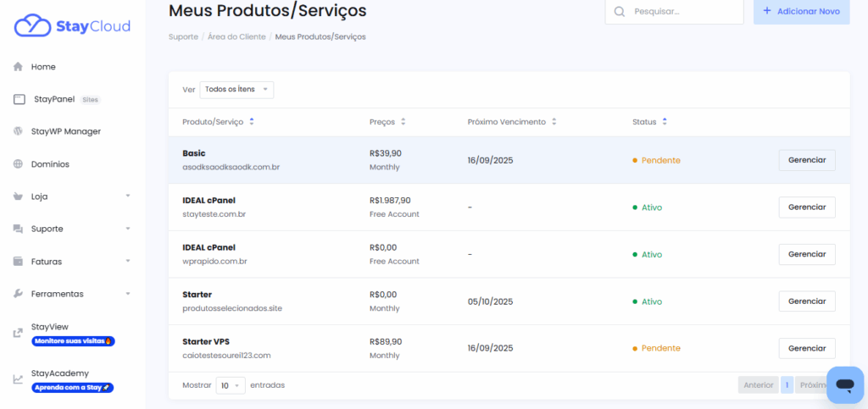Click the WordPress icon beside StayWP Manager
868x409 pixels.
18,131
